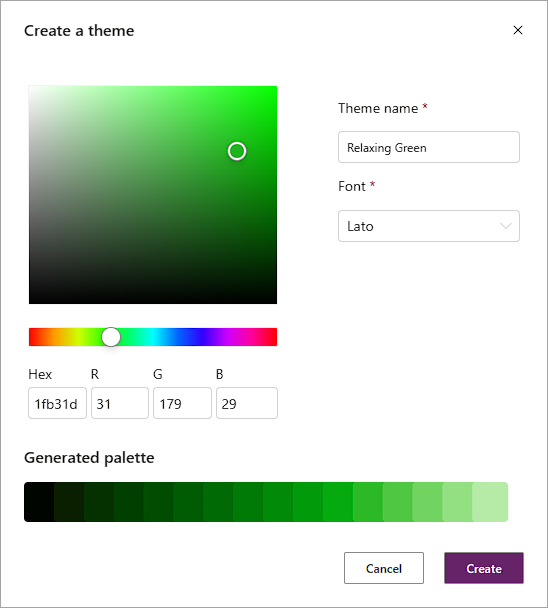The image size is (548, 608).
Task: Click the Cancel button
Action: (x=384, y=568)
